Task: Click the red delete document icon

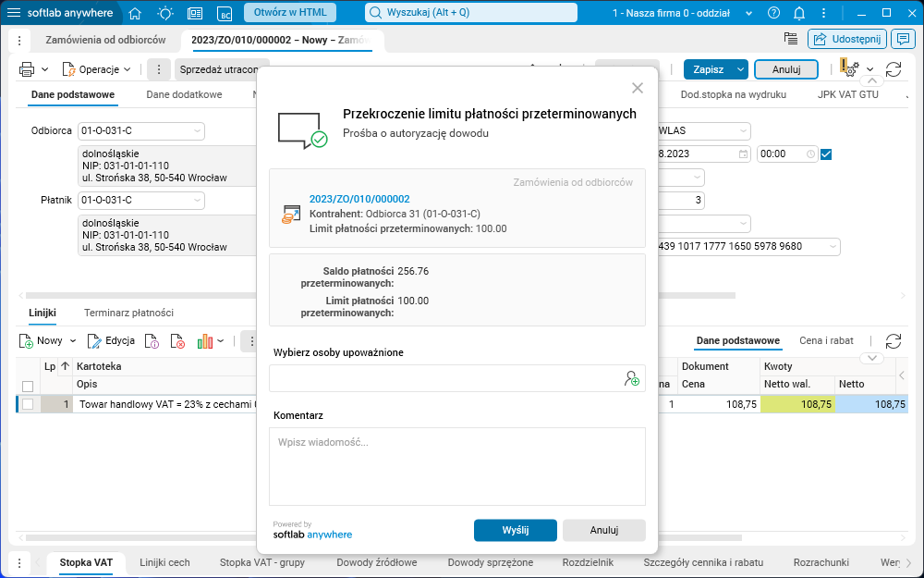Action: tap(177, 340)
